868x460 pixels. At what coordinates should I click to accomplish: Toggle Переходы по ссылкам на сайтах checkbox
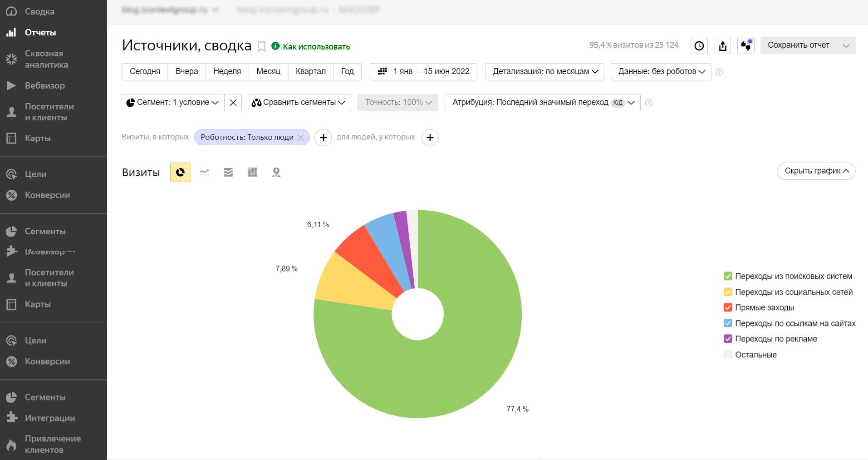click(728, 323)
